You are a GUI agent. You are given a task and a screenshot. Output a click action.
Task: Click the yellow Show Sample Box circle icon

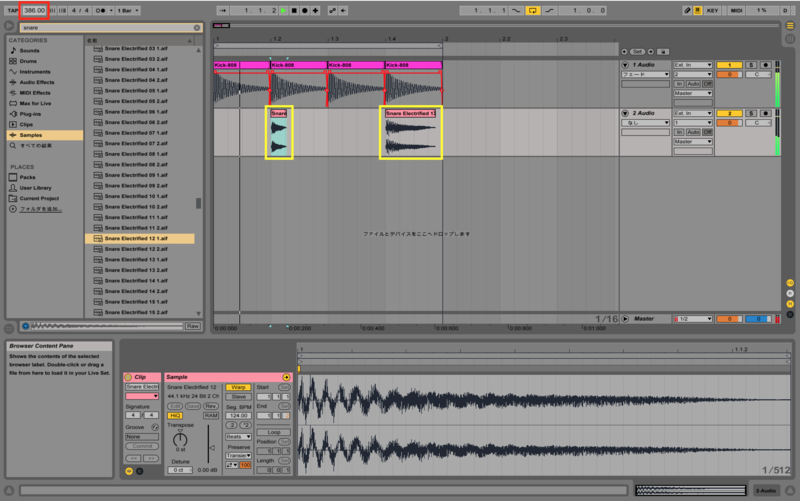129,471
